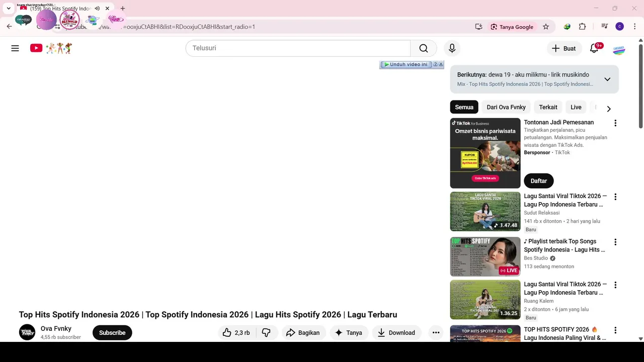Show more filter chips with right arrow
This screenshot has height=362, width=644.
tap(609, 109)
